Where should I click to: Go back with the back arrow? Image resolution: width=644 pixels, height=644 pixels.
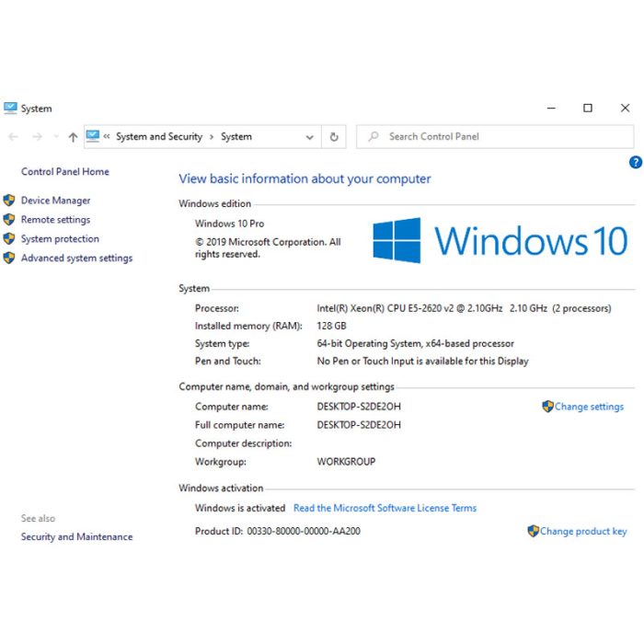tap(13, 137)
